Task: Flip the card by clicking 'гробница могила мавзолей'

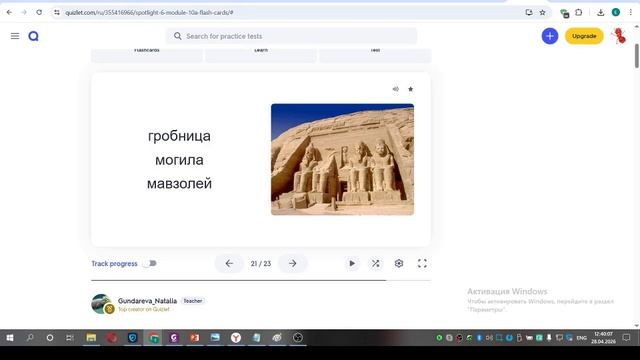Action: tap(179, 160)
